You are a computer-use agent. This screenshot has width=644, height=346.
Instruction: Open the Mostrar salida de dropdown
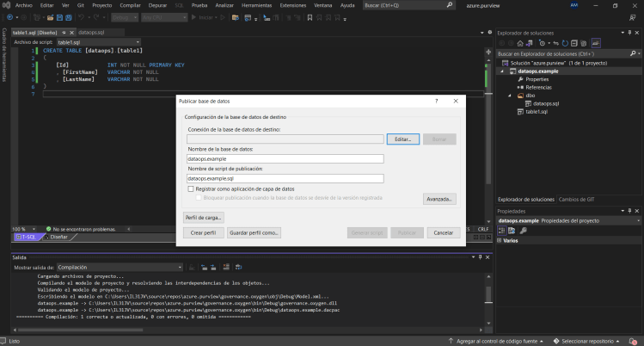[x=180, y=268]
